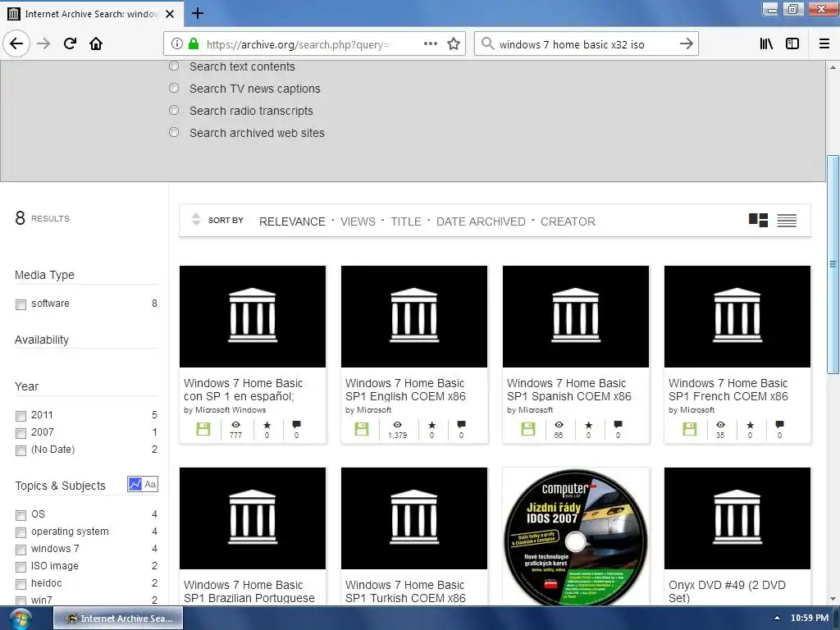Open Windows 7 Home Basic SP1 Turkish COEM x86
Image resolution: width=840 pixels, height=630 pixels.
point(405,591)
